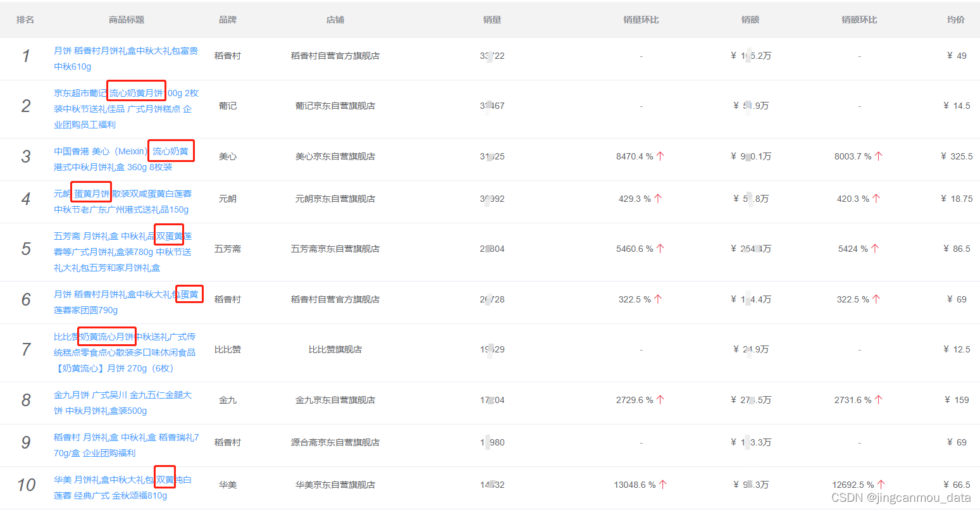Open rank 9 product 稻香村 稻香瑞礼770g
This screenshot has height=510, width=980.
pyautogui.click(x=127, y=445)
